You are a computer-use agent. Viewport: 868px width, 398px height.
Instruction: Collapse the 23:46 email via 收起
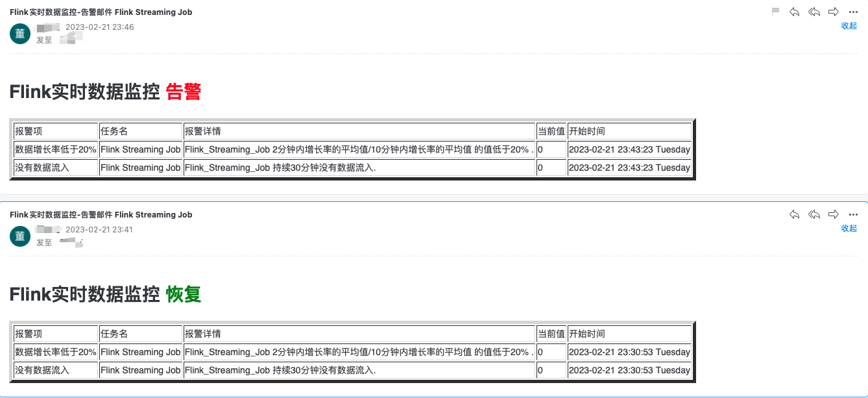(x=849, y=26)
